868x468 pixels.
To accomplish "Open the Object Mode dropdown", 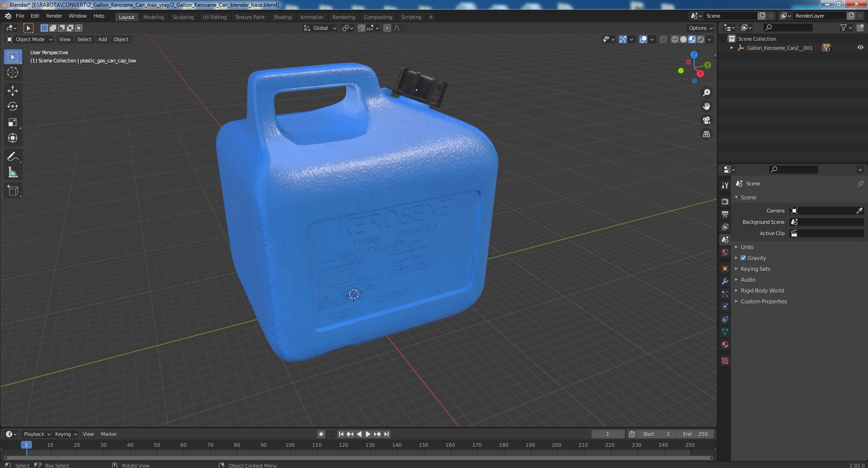I will click(29, 39).
